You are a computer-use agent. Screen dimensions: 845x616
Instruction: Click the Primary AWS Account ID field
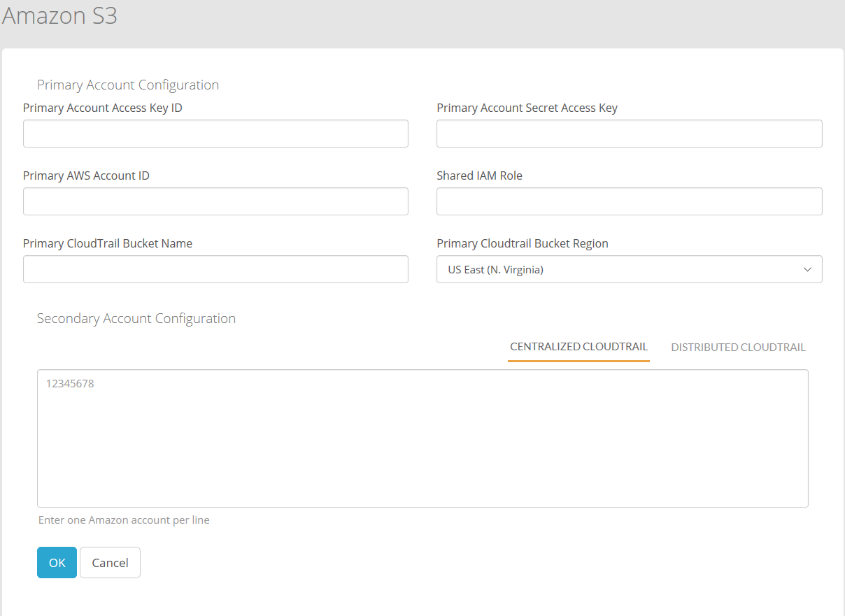coord(215,201)
